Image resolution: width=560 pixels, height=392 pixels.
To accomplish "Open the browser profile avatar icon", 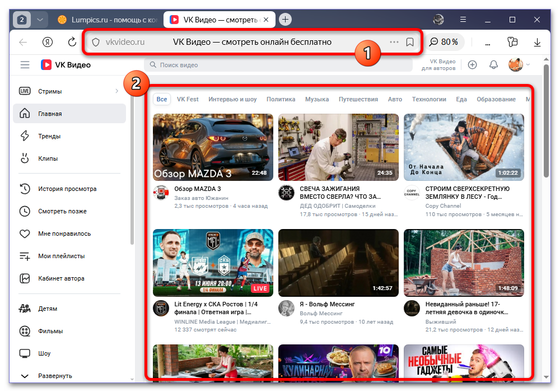I will click(x=438, y=20).
